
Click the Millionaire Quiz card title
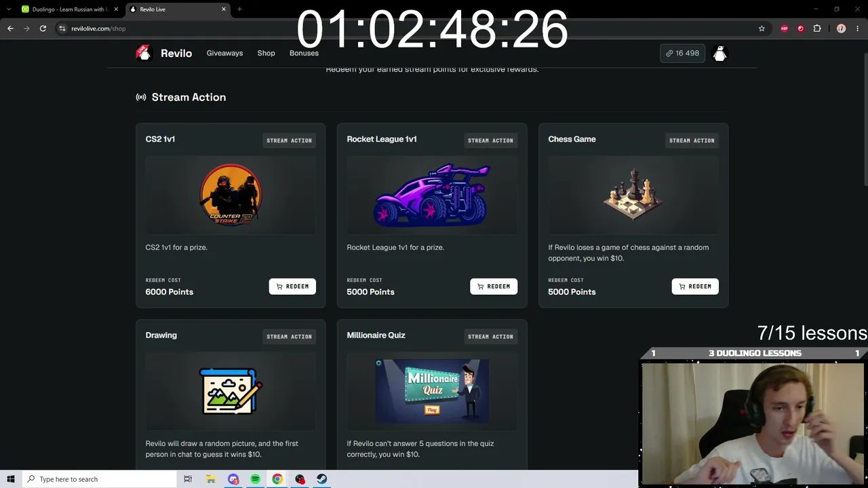click(x=376, y=335)
